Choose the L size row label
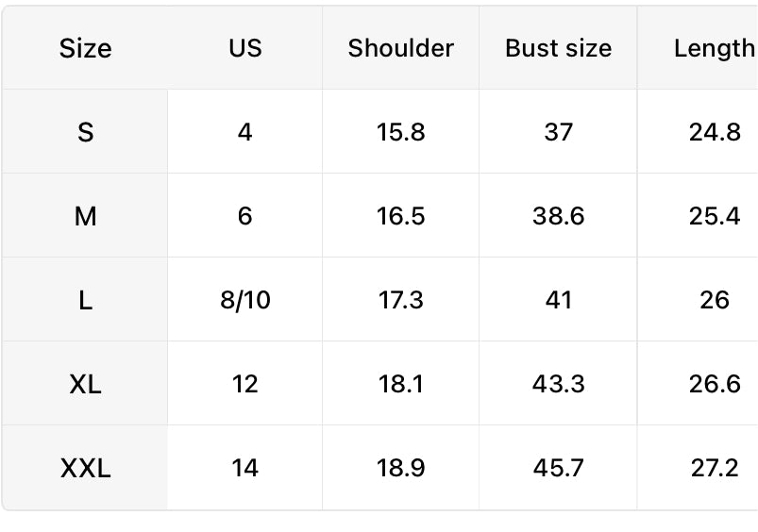 pos(85,300)
